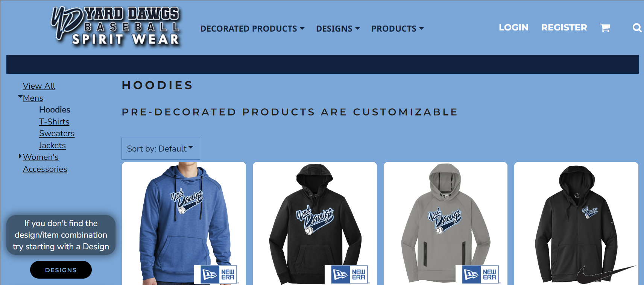The height and width of the screenshot is (285, 644).
Task: Open the shopping cart icon
Action: [605, 28]
